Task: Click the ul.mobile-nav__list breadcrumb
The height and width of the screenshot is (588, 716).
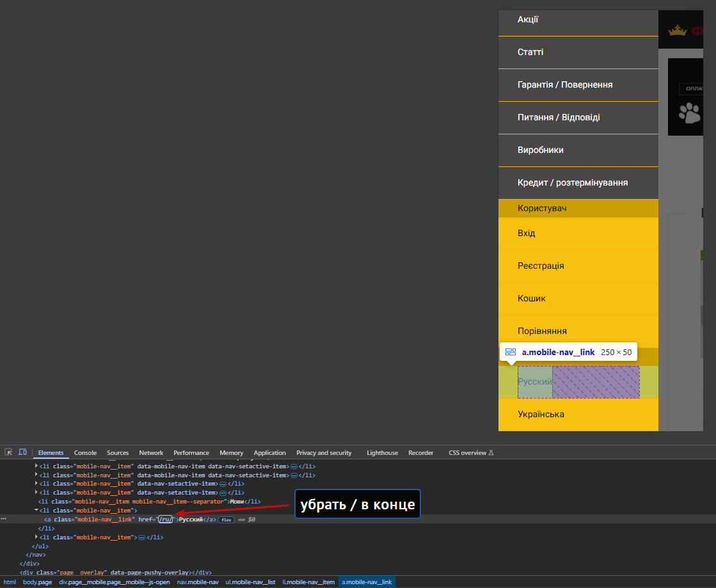Action: point(250,582)
